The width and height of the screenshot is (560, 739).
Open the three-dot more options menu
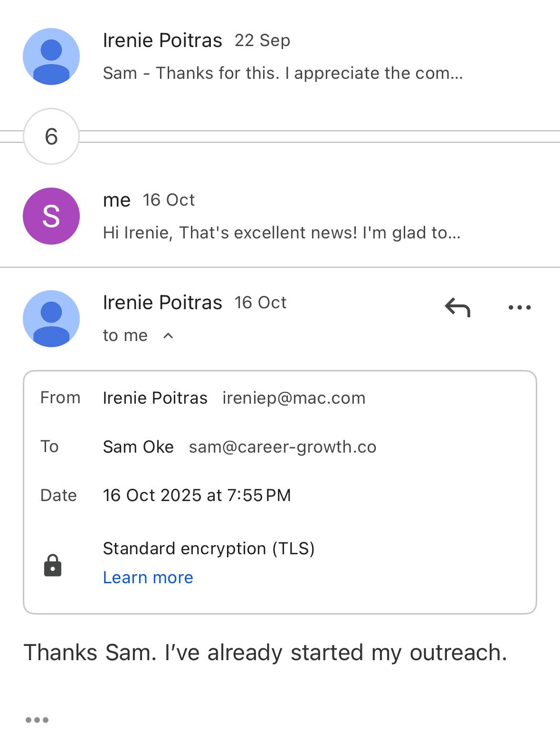[x=519, y=308]
